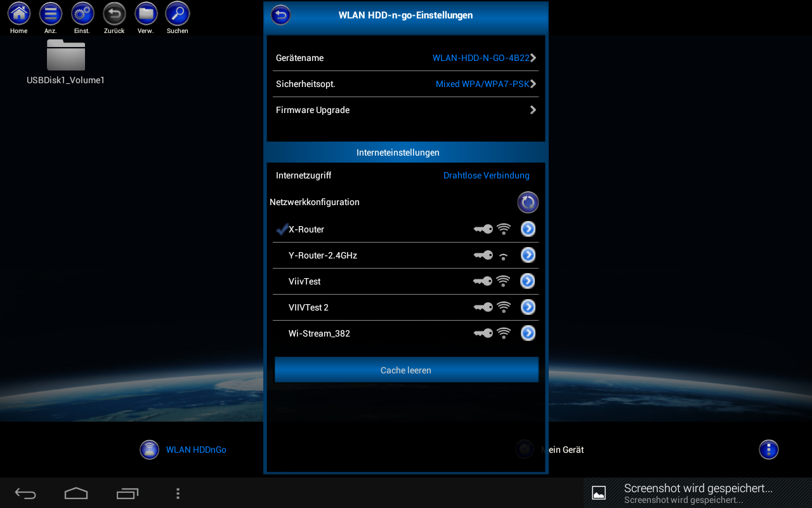Select the Sicherheitsopt. row label
The image size is (812, 508).
tap(305, 84)
